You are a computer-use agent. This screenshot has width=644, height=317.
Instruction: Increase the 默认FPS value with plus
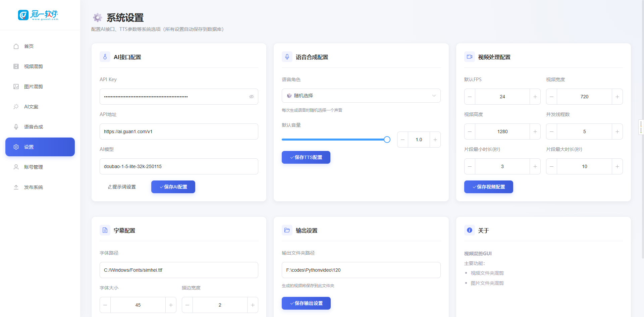tap(535, 97)
